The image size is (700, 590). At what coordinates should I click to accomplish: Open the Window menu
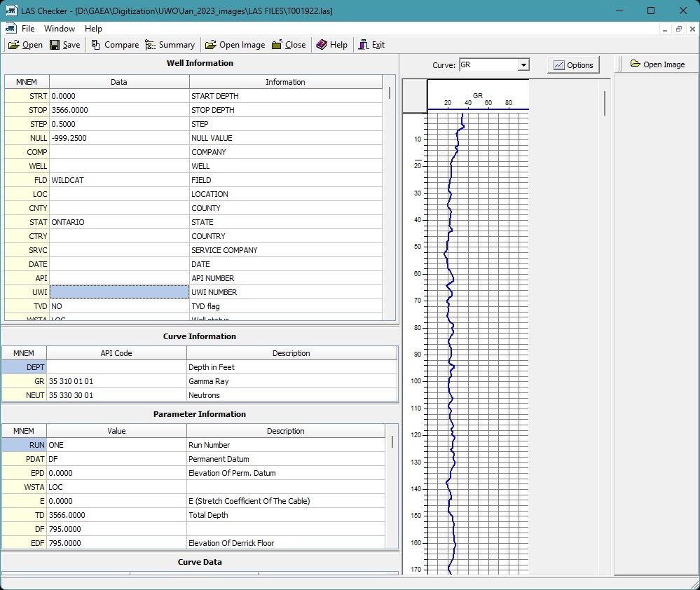60,29
